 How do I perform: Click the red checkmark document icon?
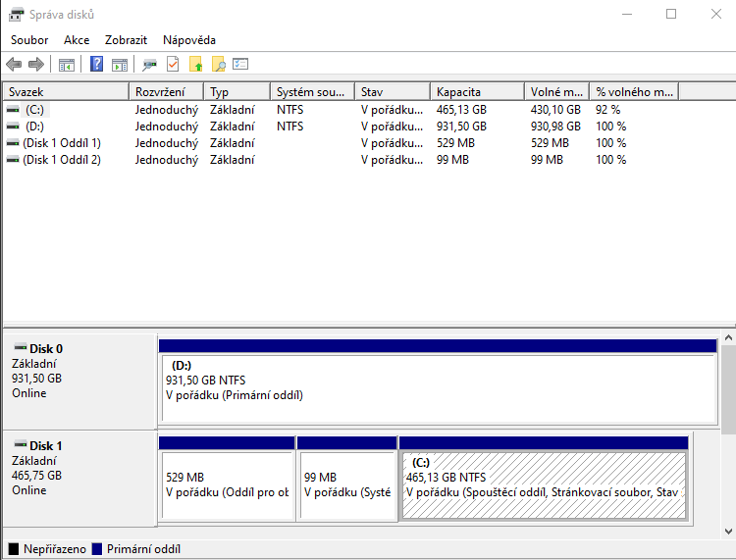[173, 65]
